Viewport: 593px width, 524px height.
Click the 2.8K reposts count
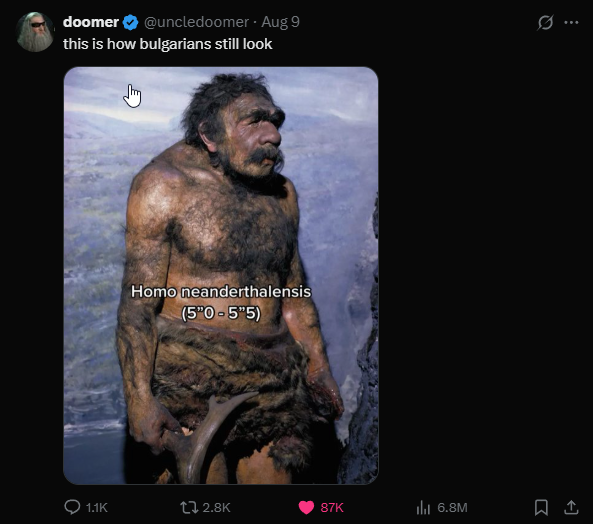coord(216,507)
